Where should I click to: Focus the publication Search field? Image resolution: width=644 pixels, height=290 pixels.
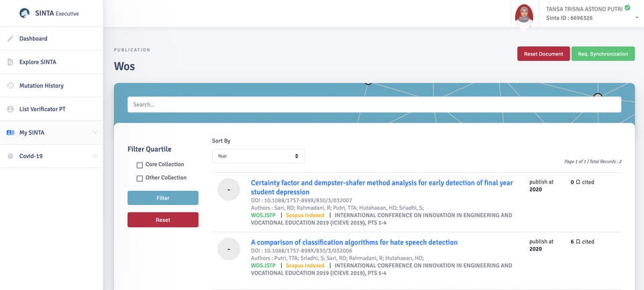[x=374, y=104]
